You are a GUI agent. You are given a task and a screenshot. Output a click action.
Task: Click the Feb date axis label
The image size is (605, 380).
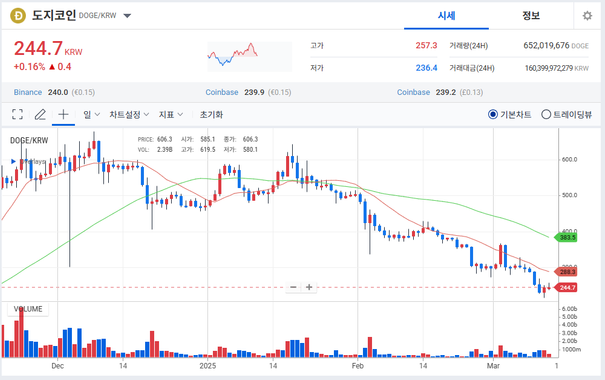tap(358, 366)
